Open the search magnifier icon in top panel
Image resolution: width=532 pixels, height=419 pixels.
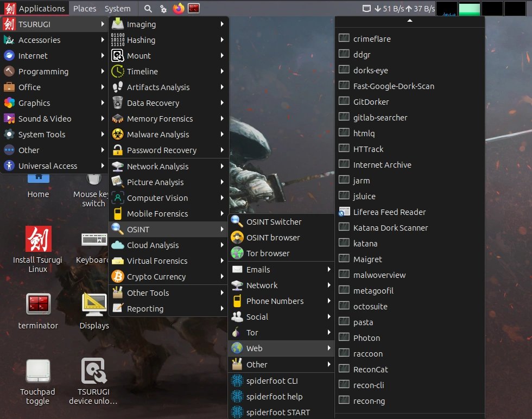tap(148, 9)
